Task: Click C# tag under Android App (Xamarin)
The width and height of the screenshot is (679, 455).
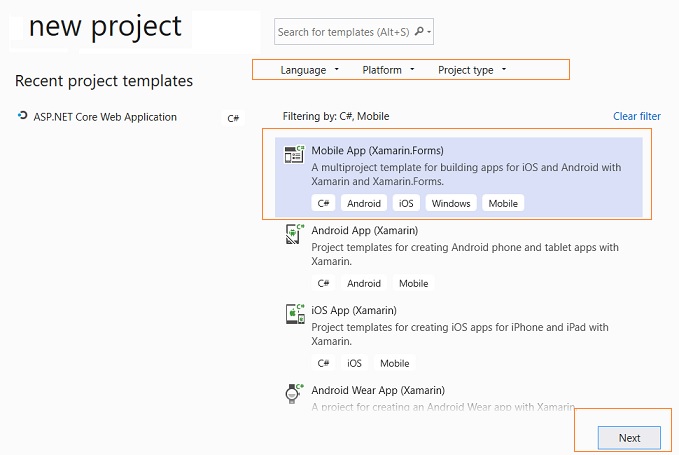Action: tap(323, 284)
